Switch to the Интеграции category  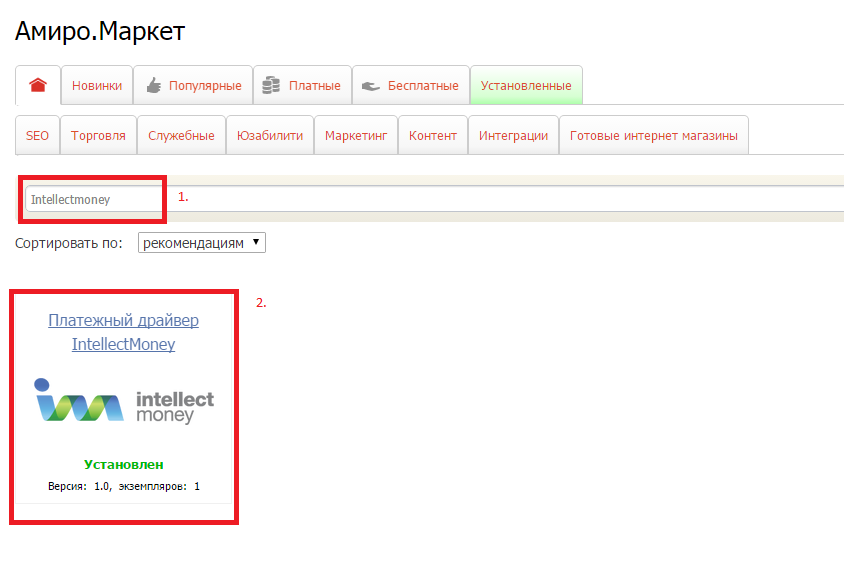(x=513, y=136)
